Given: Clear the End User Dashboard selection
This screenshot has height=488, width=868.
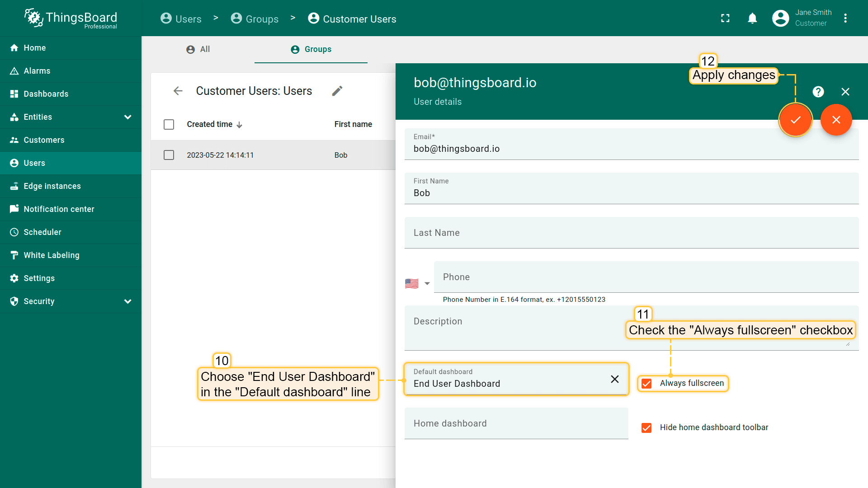Looking at the screenshot, I should [x=615, y=379].
